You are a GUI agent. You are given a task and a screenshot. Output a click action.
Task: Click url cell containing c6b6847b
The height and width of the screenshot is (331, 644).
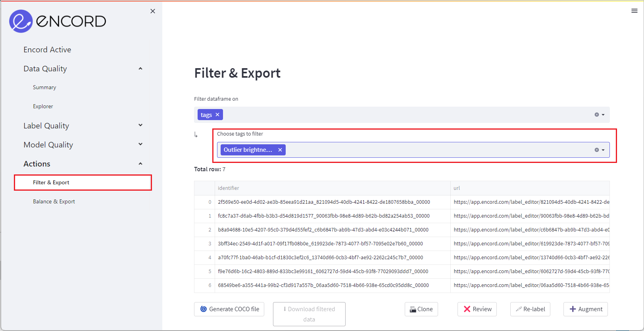(530, 230)
